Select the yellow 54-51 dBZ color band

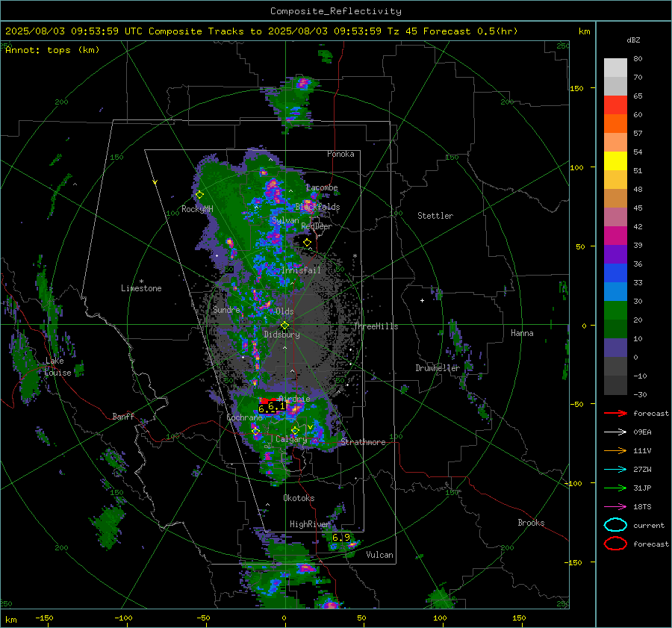(615, 161)
